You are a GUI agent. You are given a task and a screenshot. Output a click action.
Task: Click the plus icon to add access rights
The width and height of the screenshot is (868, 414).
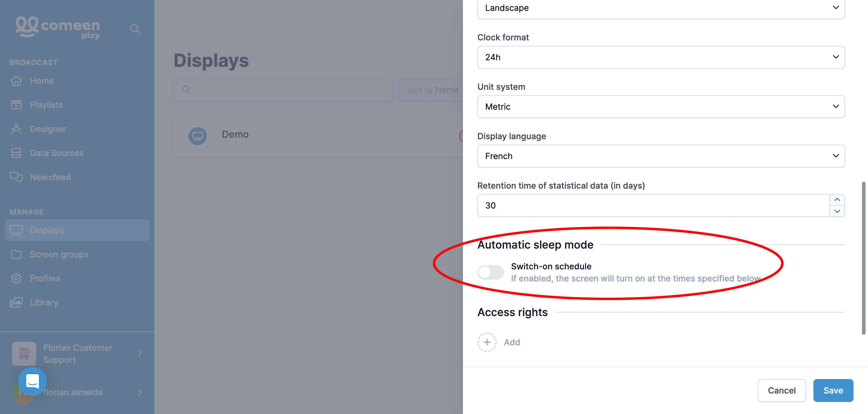(486, 342)
